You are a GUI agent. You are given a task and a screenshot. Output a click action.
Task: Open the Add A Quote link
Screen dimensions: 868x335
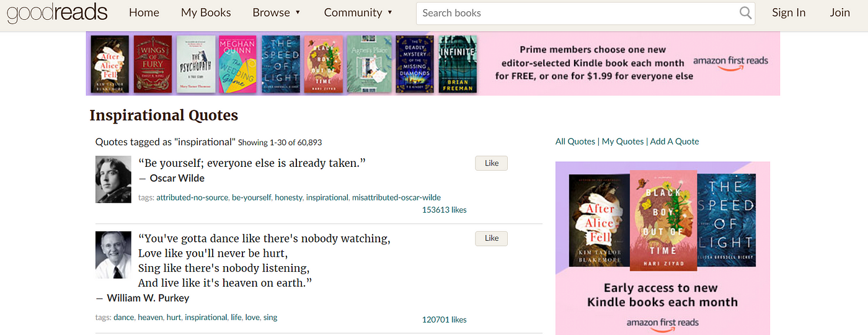(675, 141)
